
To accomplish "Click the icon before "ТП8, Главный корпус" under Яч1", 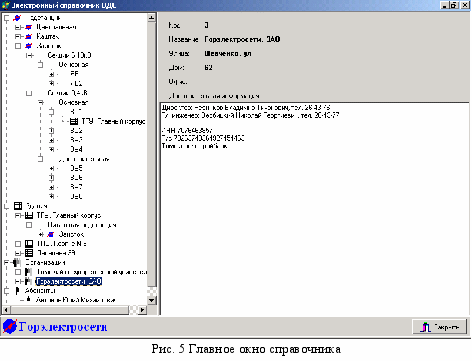I will 74,121.
